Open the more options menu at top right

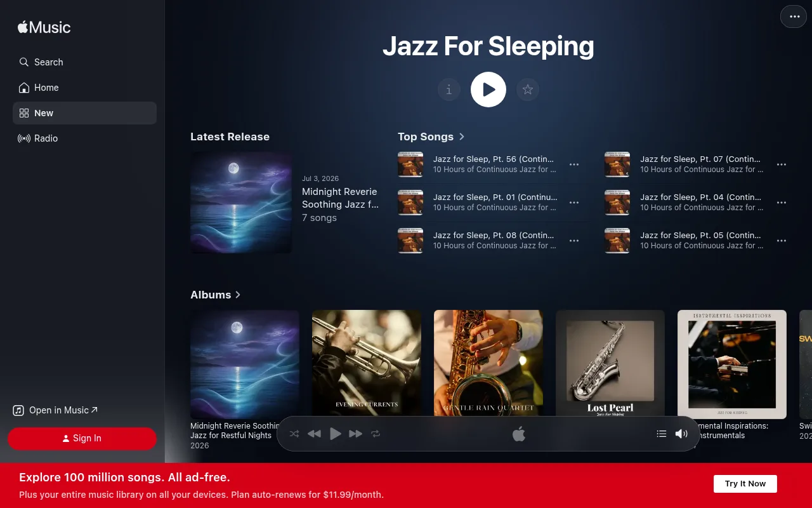794,17
